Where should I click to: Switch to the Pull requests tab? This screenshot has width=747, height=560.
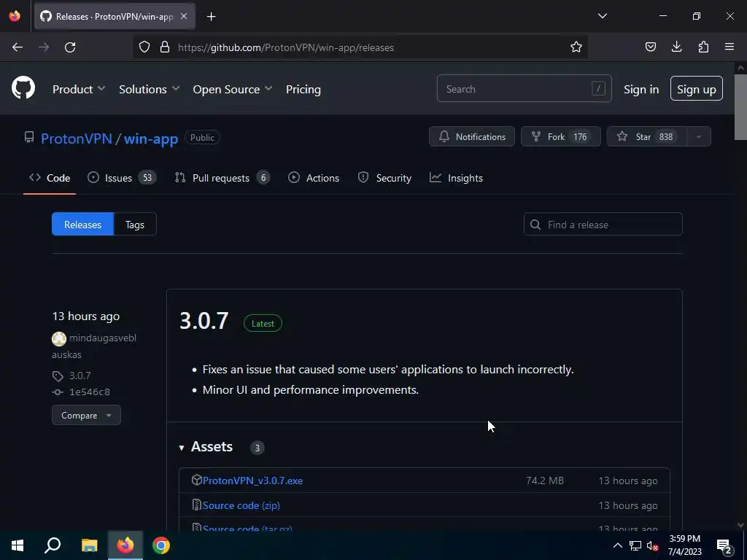pyautogui.click(x=222, y=178)
